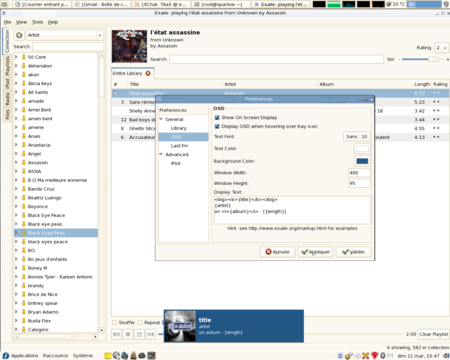Image resolution: width=450 pixels, height=360 pixels.
Task: Click the previous track playback button
Action: pos(117,334)
